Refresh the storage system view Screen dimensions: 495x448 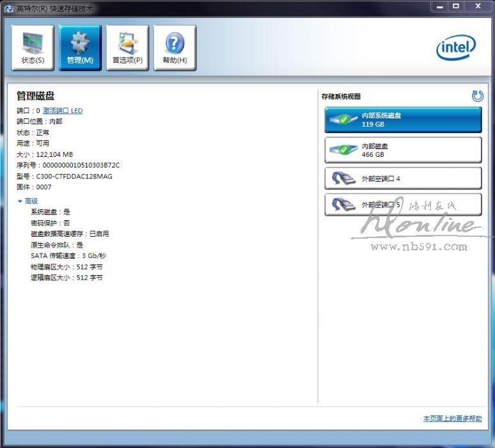(x=477, y=96)
